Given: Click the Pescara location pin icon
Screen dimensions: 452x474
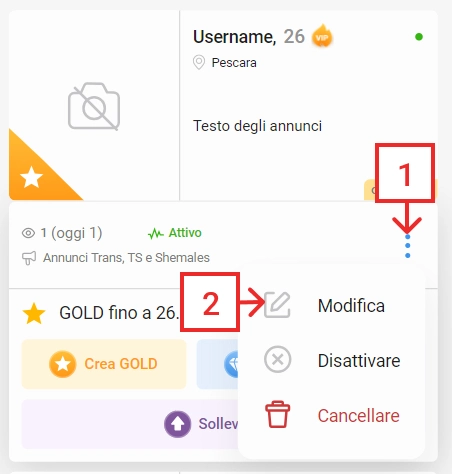Looking at the screenshot, I should pyautogui.click(x=199, y=62).
